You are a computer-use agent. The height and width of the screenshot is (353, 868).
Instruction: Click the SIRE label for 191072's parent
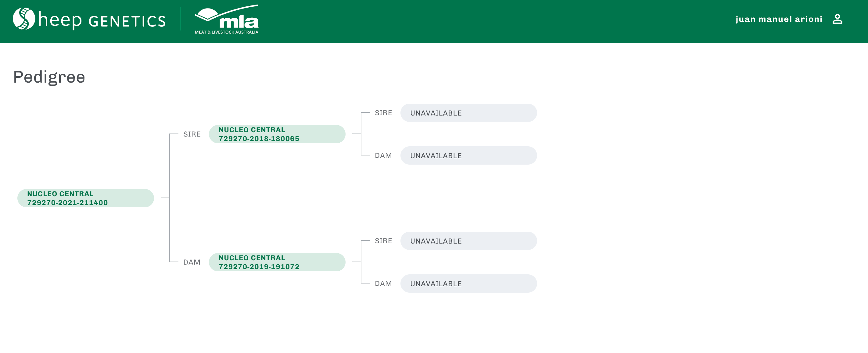coord(383,241)
